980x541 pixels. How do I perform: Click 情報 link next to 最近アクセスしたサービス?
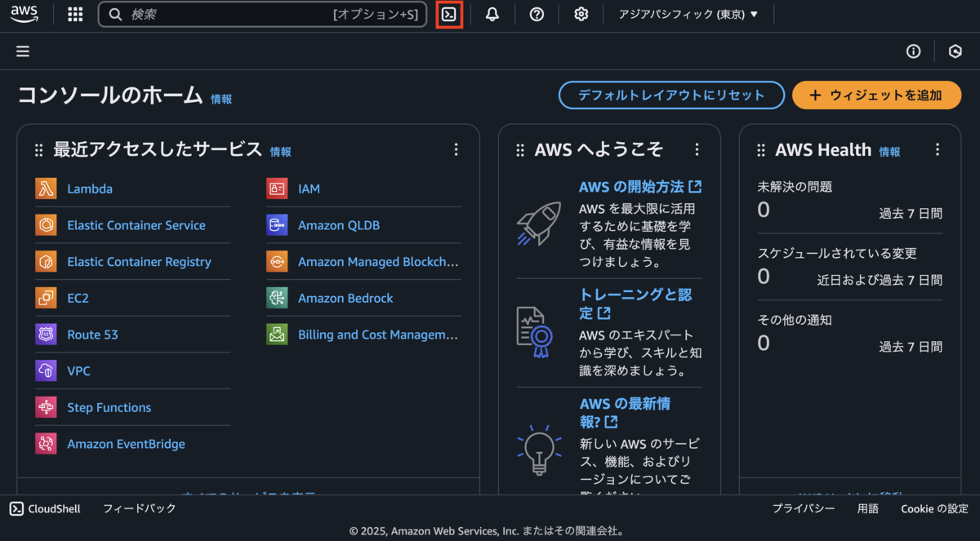[281, 152]
